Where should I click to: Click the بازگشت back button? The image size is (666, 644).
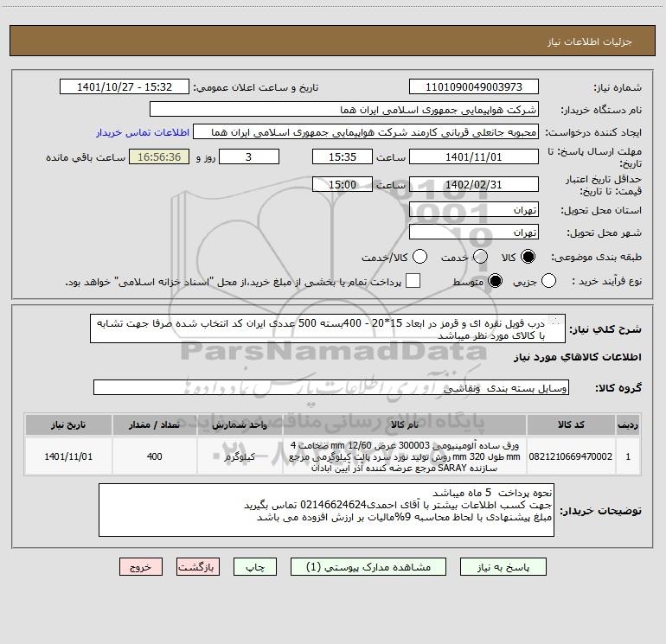tap(198, 567)
